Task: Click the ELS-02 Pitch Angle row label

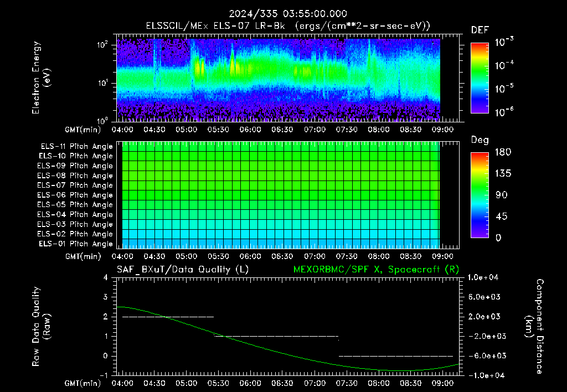Action: [75, 234]
